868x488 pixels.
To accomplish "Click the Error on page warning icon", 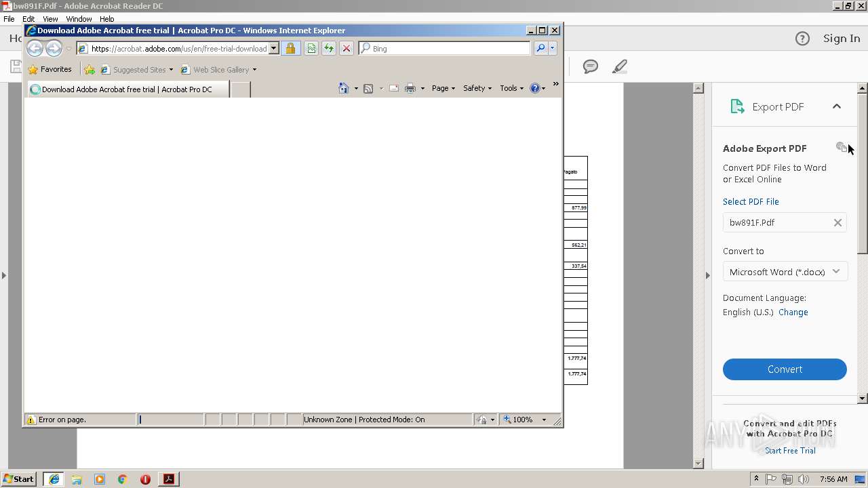I will pos(31,420).
